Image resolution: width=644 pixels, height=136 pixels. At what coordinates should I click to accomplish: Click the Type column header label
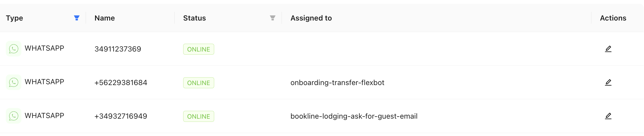[x=14, y=18]
